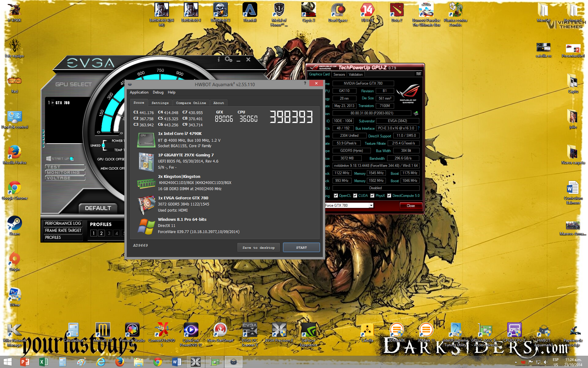Click Bus Interface question mark in GPU-Z
The height and width of the screenshot is (368, 588).
418,128
